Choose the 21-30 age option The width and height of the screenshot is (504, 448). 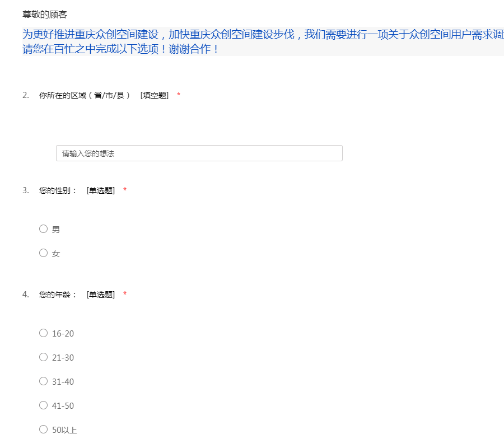[44, 357]
